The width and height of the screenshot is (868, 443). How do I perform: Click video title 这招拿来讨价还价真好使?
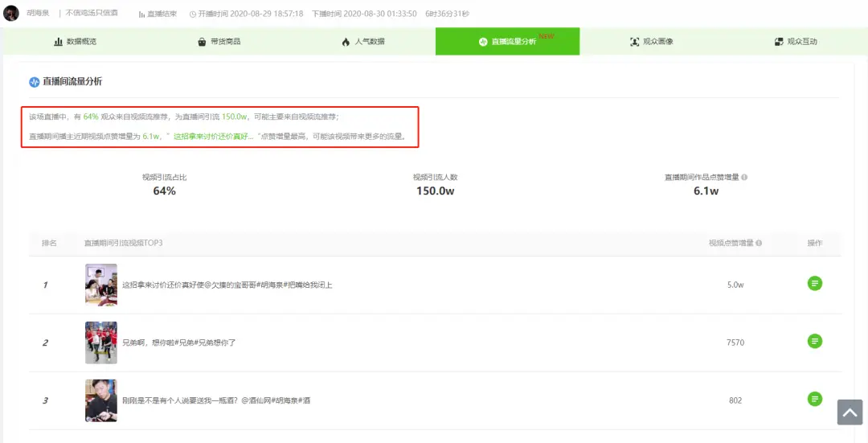[227, 285]
